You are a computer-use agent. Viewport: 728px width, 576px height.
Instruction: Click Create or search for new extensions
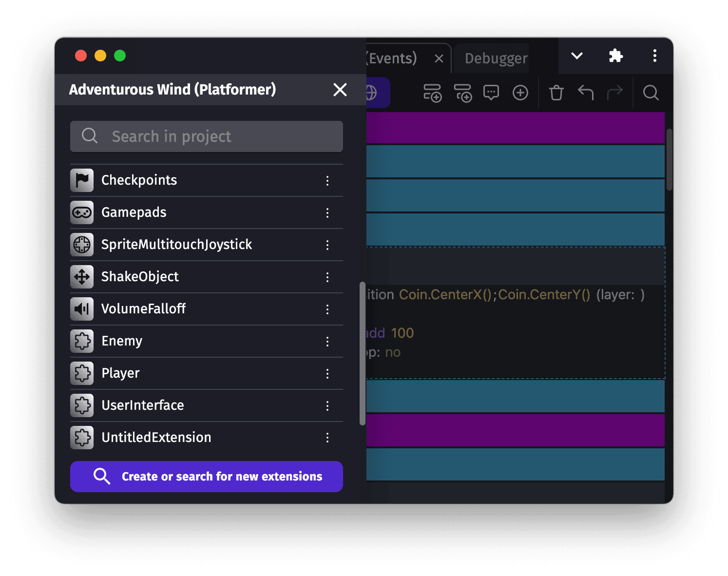tap(207, 476)
